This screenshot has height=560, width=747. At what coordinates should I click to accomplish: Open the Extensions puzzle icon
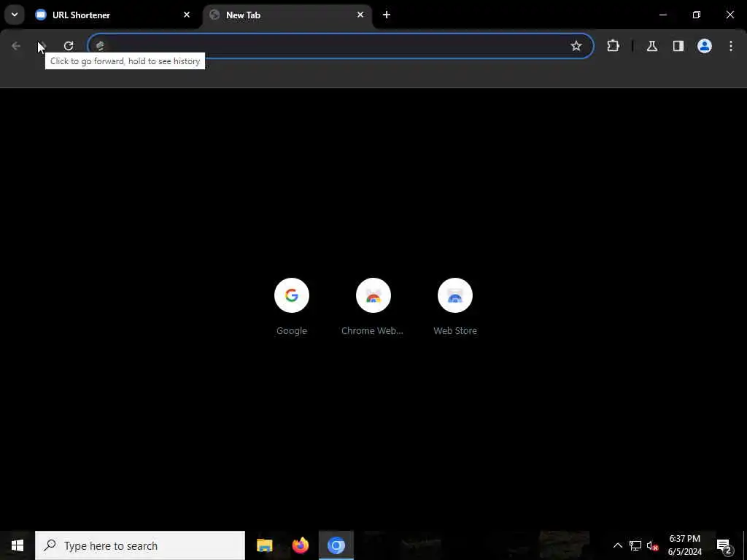613,46
